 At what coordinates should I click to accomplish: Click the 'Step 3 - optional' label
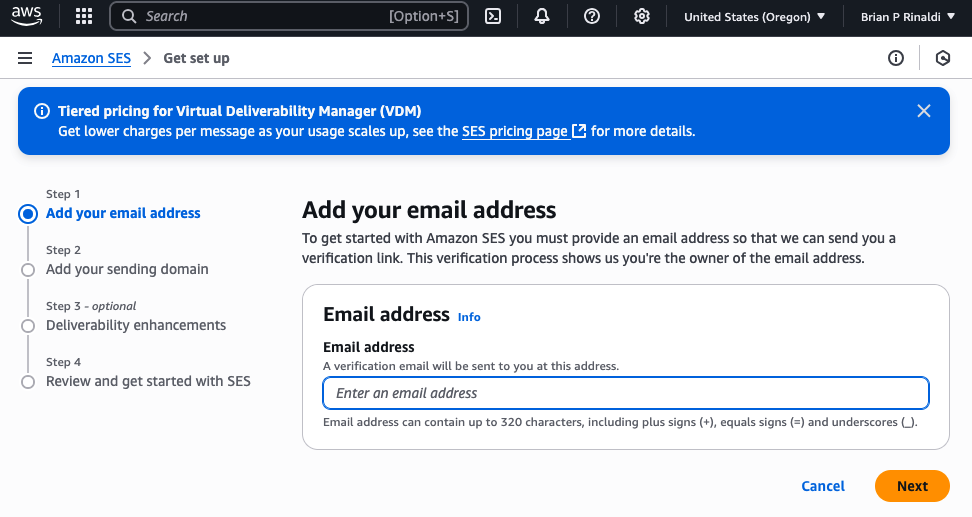(91, 306)
